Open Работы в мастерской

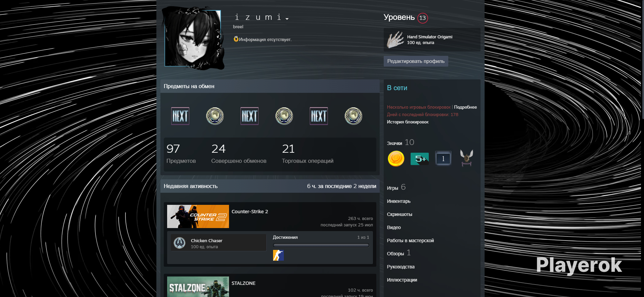(x=410, y=240)
